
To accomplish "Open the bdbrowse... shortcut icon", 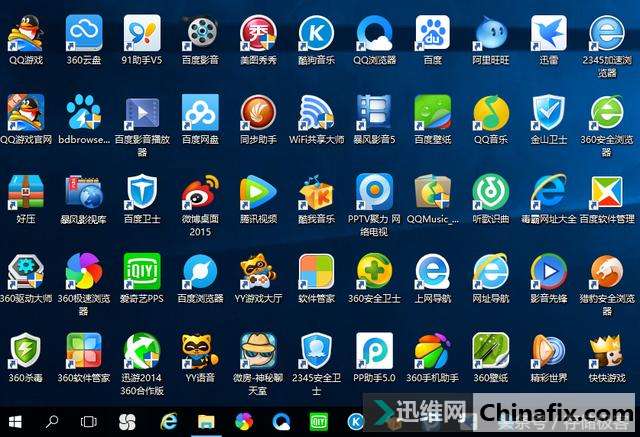I will coord(84,112).
